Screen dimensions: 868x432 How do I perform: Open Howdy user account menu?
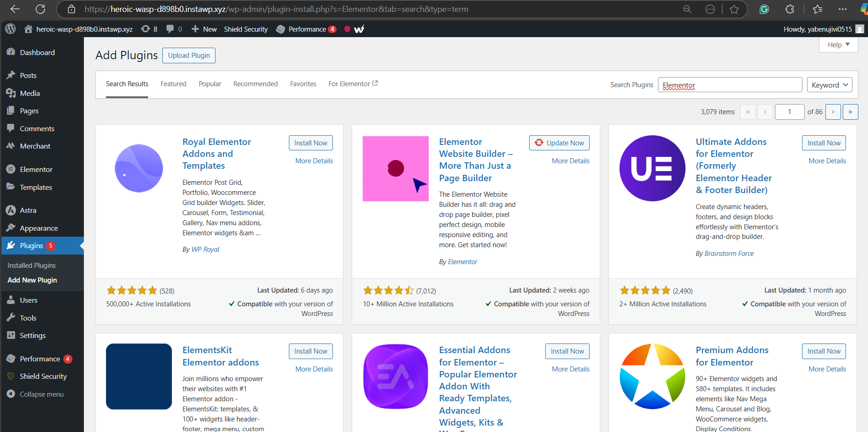[x=824, y=29]
